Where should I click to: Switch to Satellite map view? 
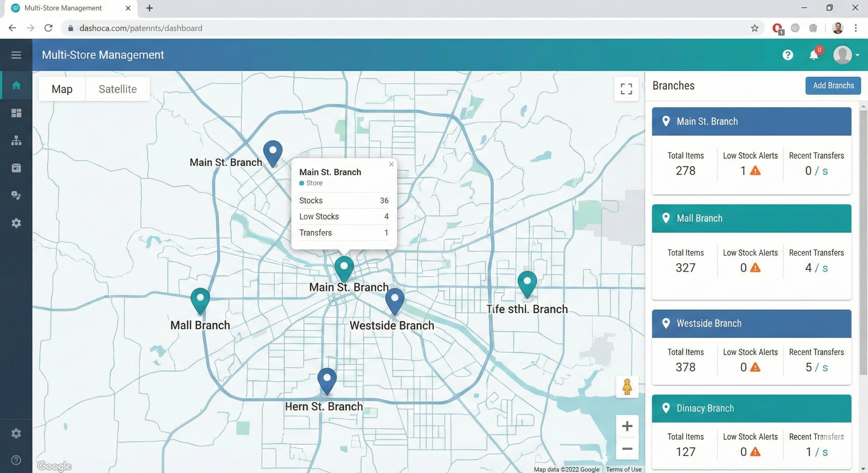coord(117,89)
